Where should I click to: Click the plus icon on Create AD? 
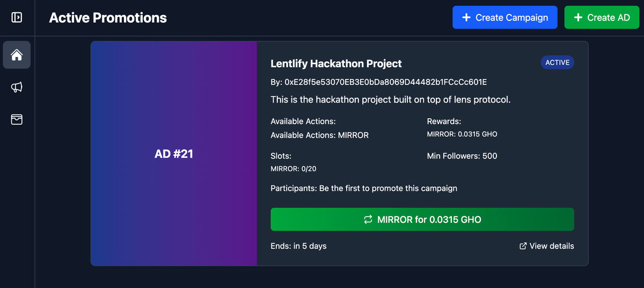pos(578,18)
